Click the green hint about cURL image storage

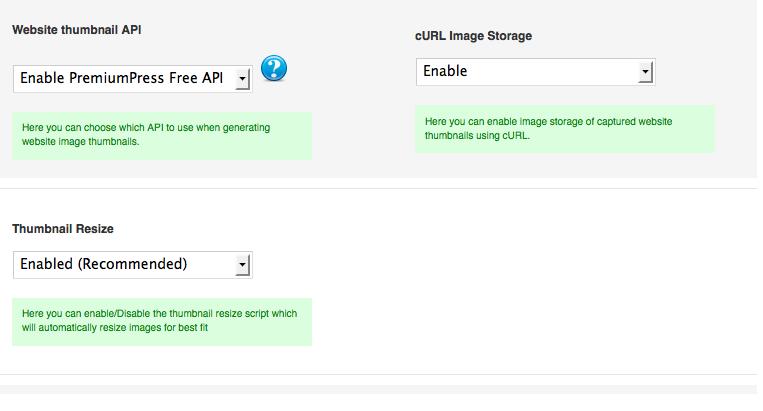[x=564, y=129]
